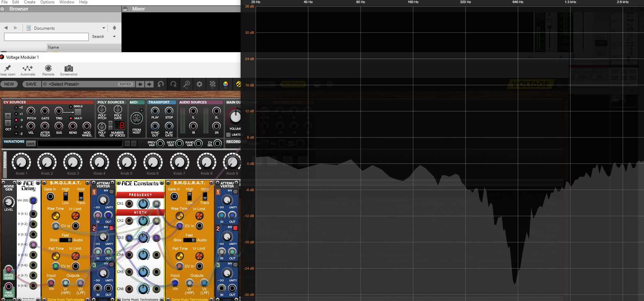Click the Browser search text field
The image size is (644, 301).
(46, 37)
